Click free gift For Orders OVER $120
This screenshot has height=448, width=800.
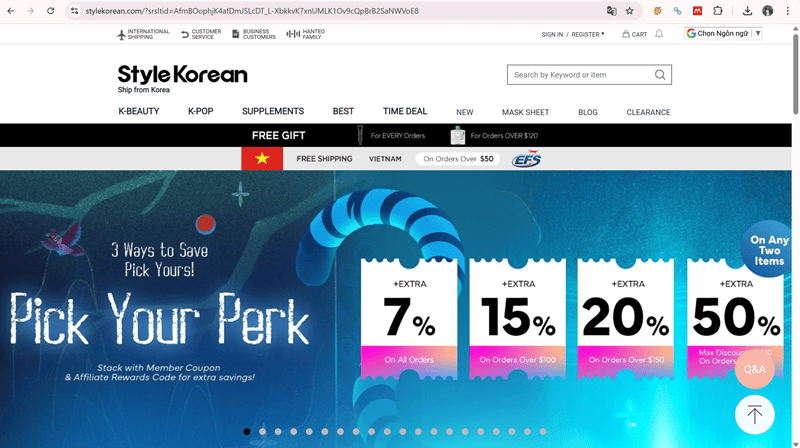coord(494,136)
